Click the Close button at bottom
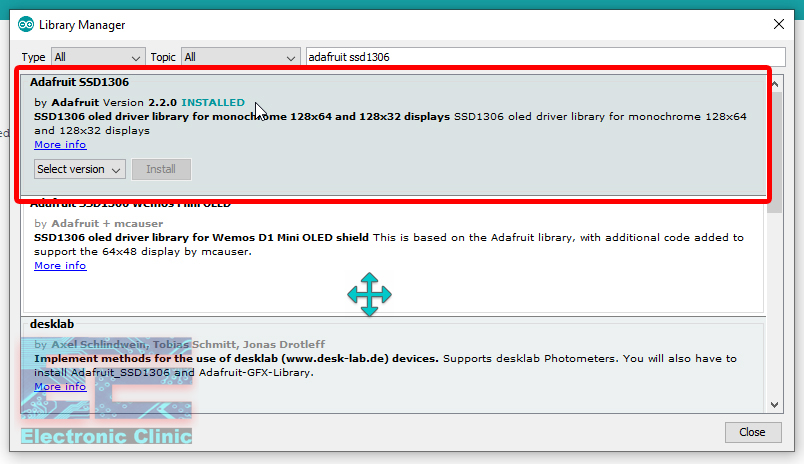The image size is (804, 464). click(753, 432)
